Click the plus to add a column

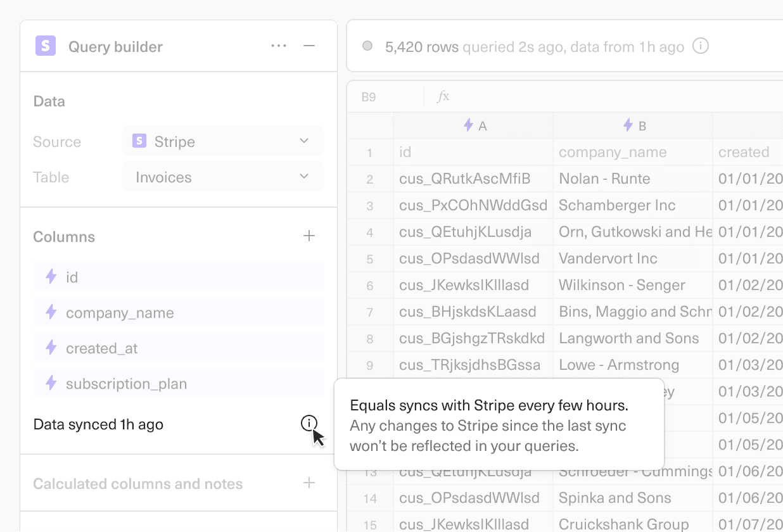(x=309, y=236)
